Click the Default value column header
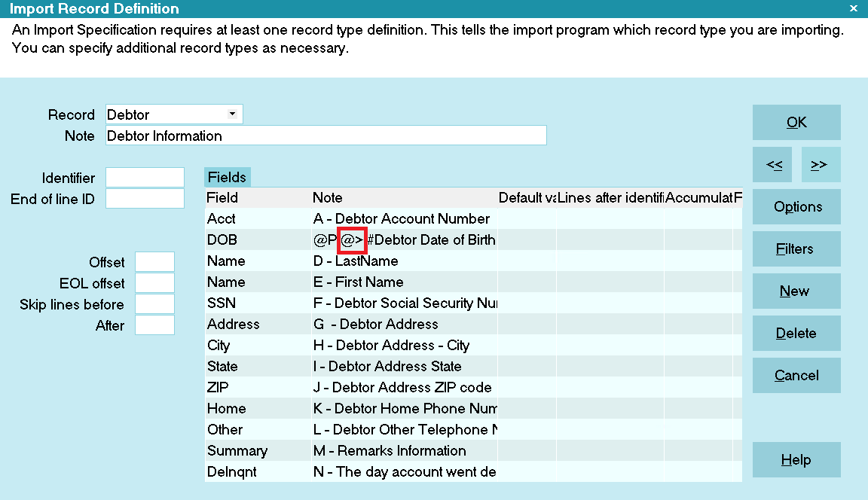The image size is (868, 500). pos(527,197)
